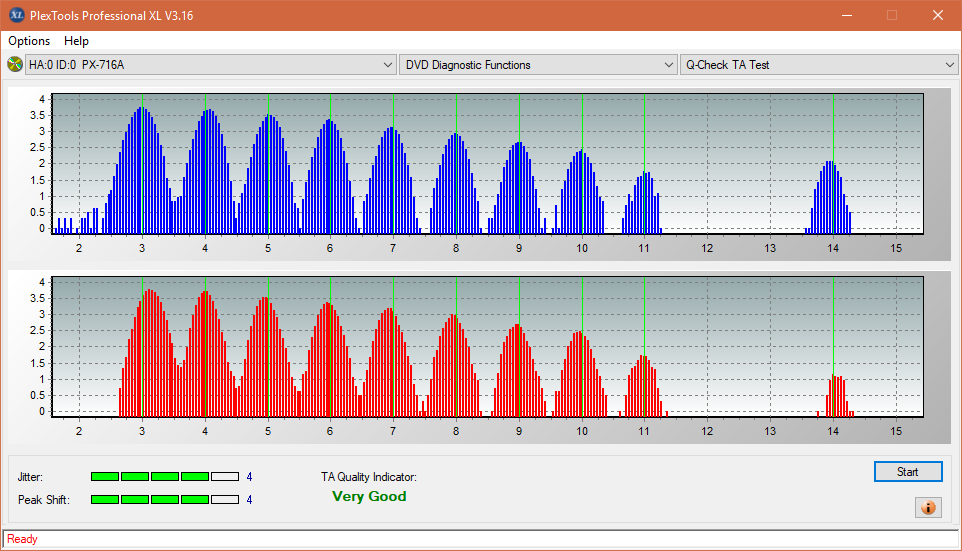Viewport: 962px width, 551px height.
Task: Click the Ready status bar field
Action: [480, 539]
